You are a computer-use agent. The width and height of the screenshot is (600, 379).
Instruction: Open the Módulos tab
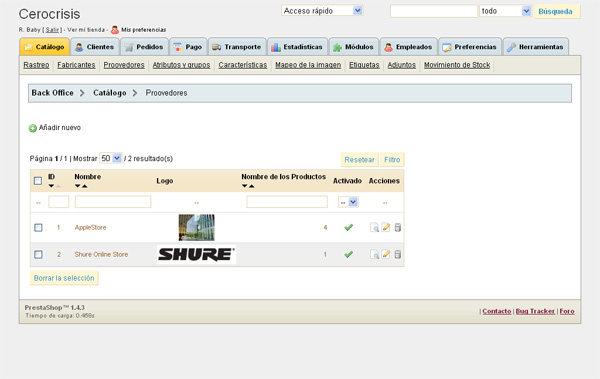pos(354,47)
